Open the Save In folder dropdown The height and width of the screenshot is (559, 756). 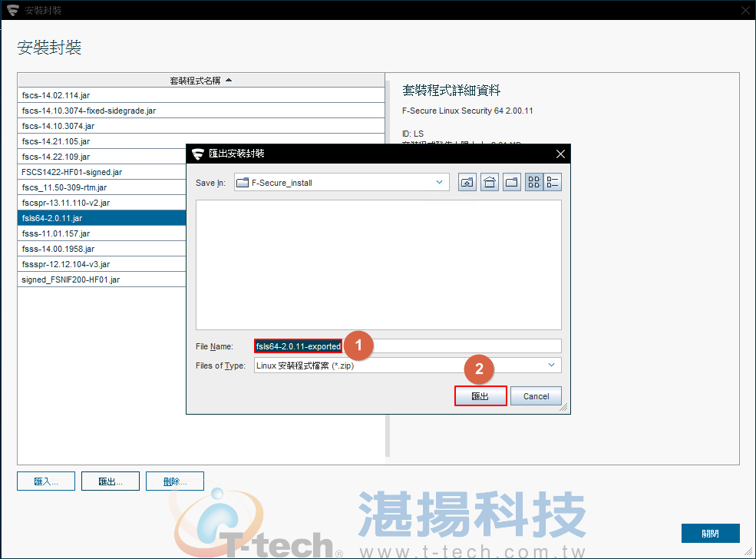pyautogui.click(x=439, y=182)
